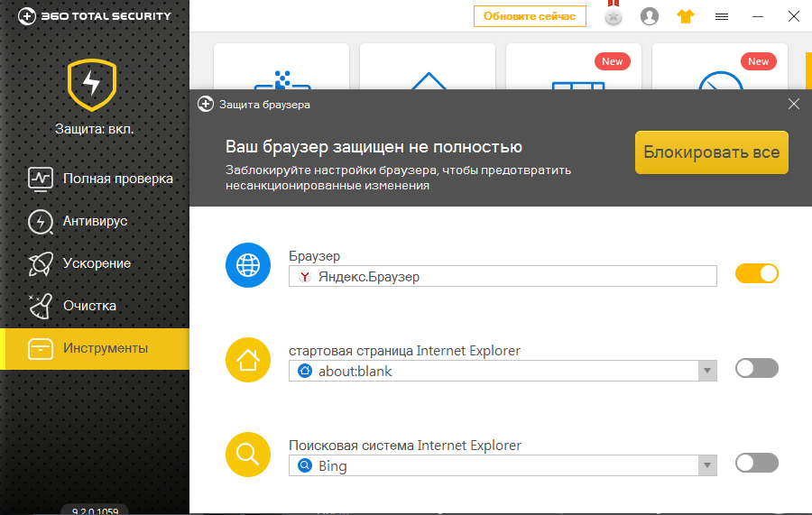Expand the Bing search engine dropdown

click(708, 466)
